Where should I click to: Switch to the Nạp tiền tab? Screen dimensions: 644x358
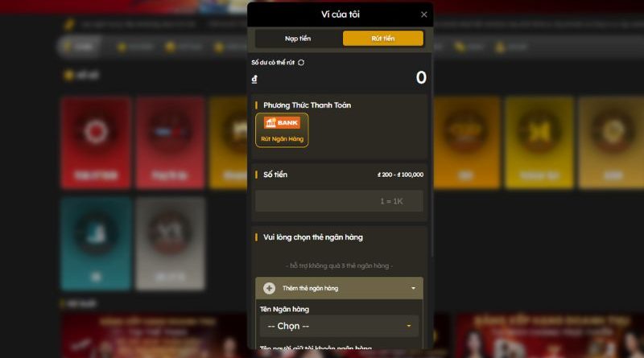[298, 38]
